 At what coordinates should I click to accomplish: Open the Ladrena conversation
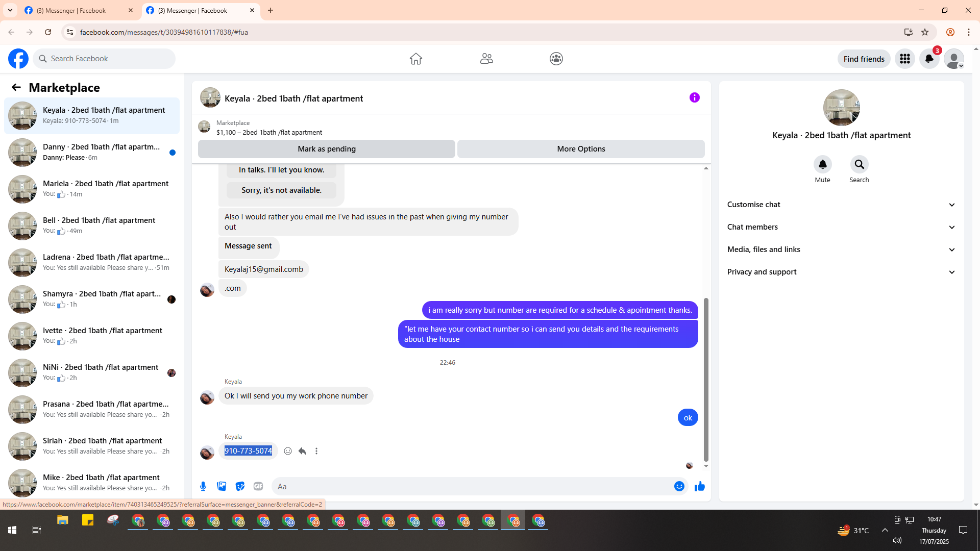coord(92,263)
